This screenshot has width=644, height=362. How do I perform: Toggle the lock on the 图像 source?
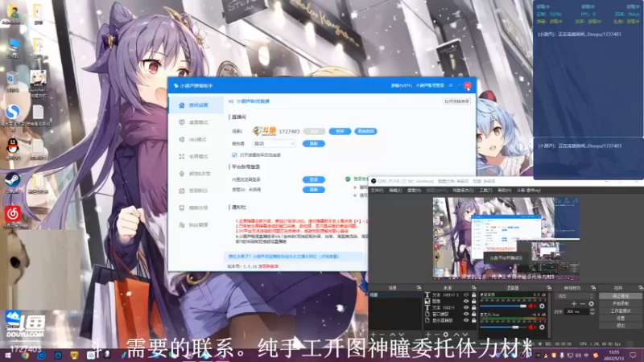point(474,301)
